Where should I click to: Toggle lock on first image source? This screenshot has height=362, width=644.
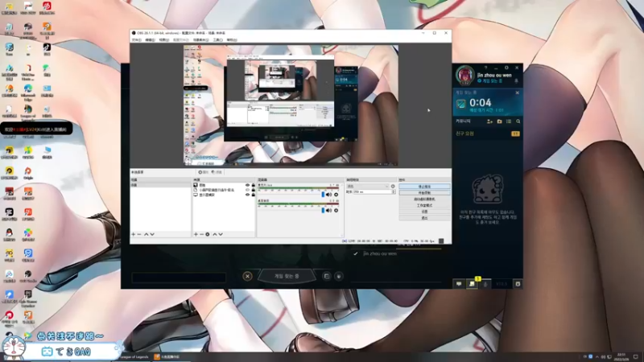click(x=253, y=185)
